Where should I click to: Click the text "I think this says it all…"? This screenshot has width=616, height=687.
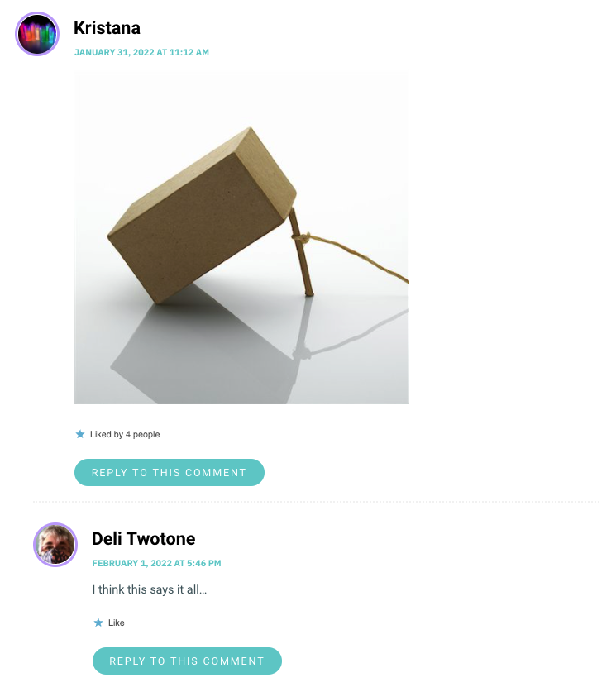(x=150, y=589)
